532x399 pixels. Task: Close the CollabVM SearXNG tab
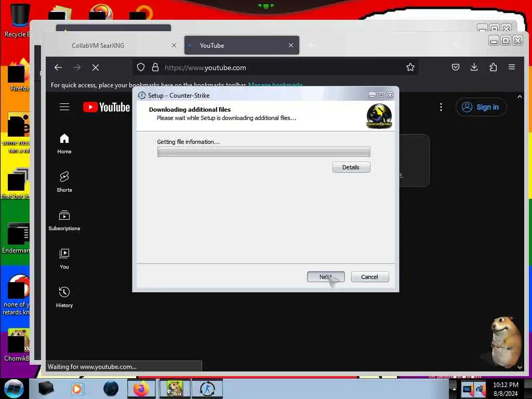174,45
